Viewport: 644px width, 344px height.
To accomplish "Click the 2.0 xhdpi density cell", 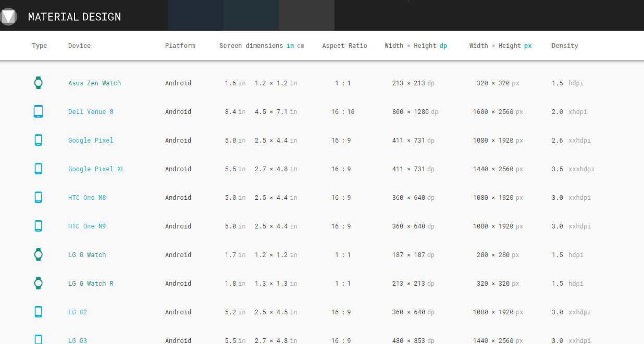I will pos(569,112).
